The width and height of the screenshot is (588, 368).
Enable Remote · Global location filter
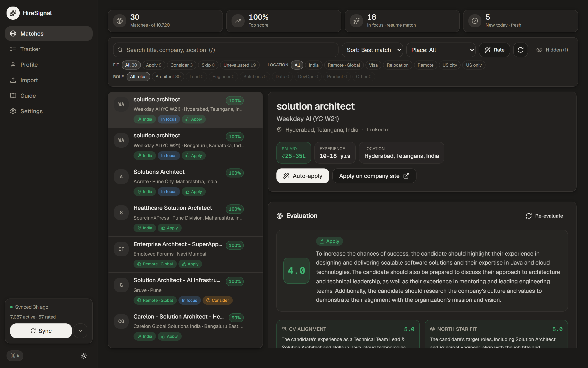point(344,65)
